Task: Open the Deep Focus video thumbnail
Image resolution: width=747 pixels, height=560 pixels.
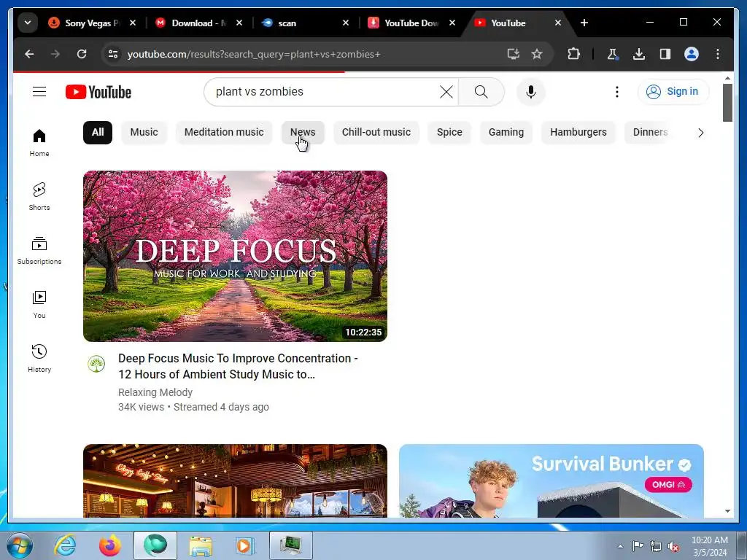Action: [235, 256]
